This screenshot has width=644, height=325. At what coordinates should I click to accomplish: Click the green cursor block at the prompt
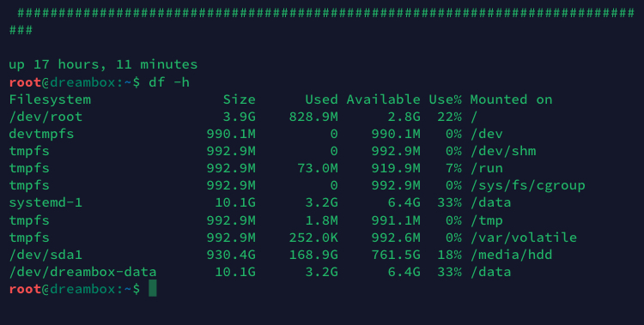pos(152,288)
